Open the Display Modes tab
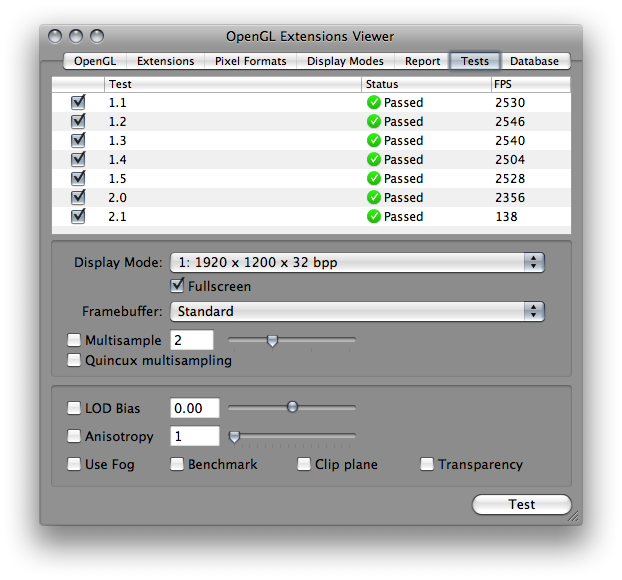This screenshot has height=580, width=622. point(345,61)
